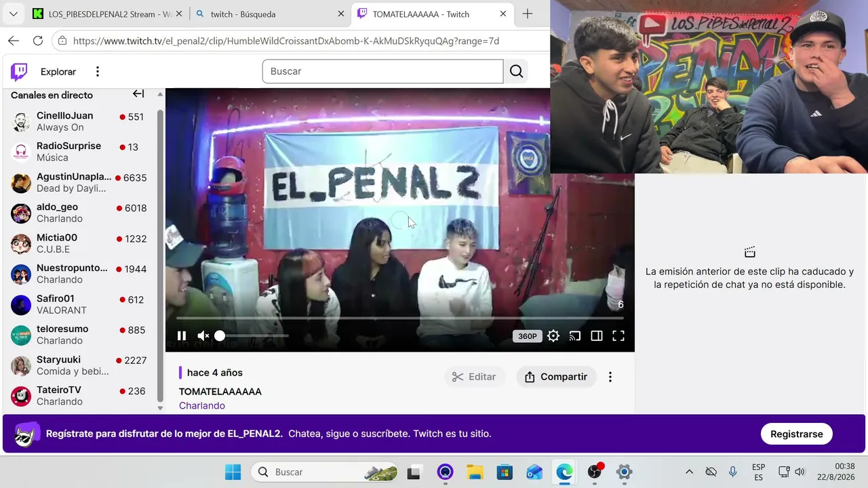Go to the Twitch home logo

point(20,72)
